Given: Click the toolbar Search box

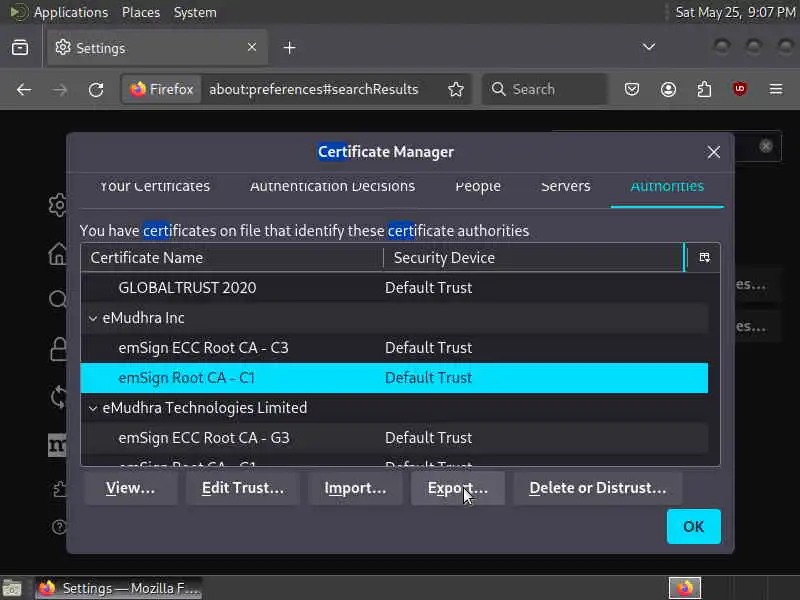Looking at the screenshot, I should click(x=545, y=89).
